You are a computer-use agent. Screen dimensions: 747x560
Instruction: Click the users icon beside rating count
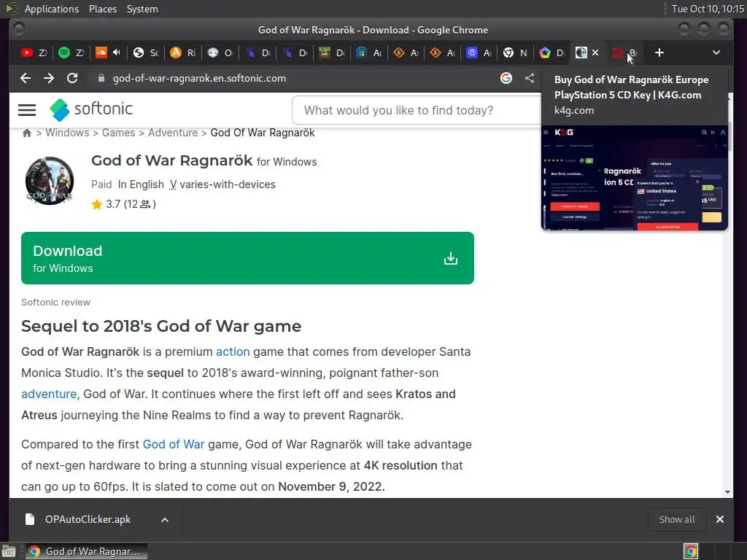click(x=145, y=204)
